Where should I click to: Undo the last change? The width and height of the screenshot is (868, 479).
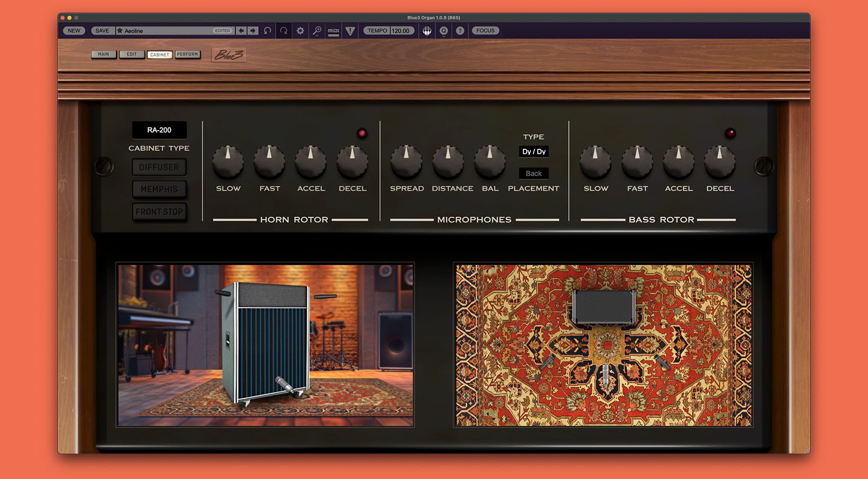(267, 30)
